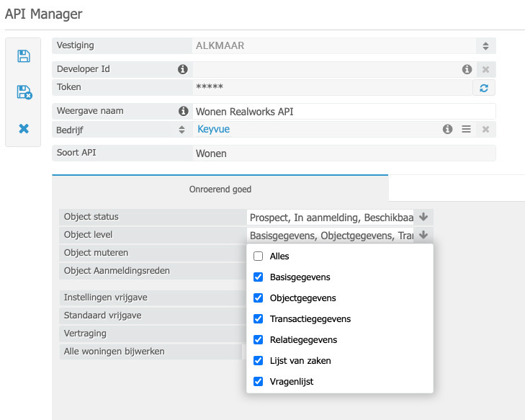
Task: Click the save floppy disk icon
Action: [x=24, y=56]
